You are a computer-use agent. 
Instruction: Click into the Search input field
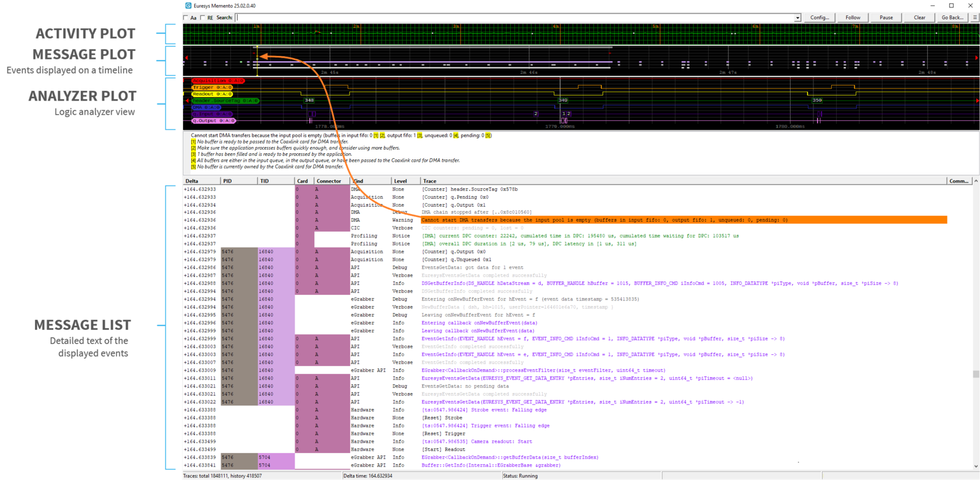pos(514,18)
